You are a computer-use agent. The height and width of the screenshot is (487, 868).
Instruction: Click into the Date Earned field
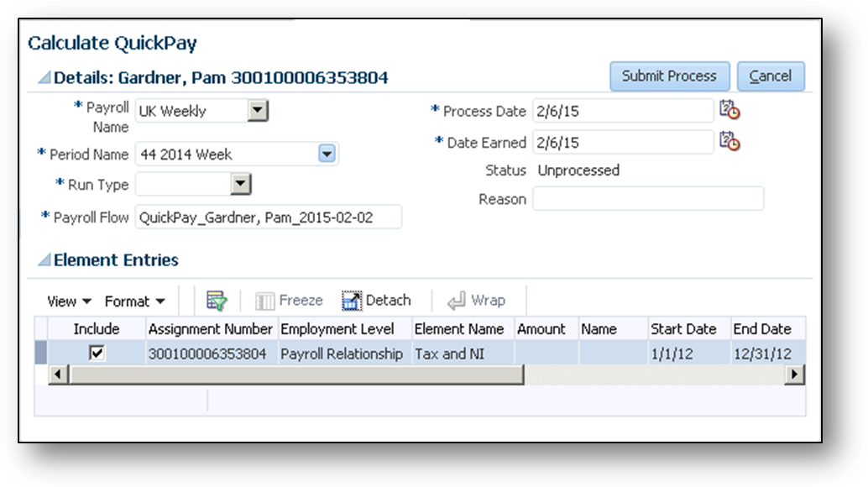(x=623, y=142)
